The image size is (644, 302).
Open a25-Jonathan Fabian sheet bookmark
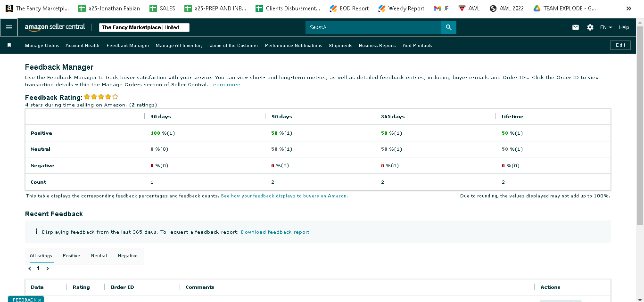point(109,8)
